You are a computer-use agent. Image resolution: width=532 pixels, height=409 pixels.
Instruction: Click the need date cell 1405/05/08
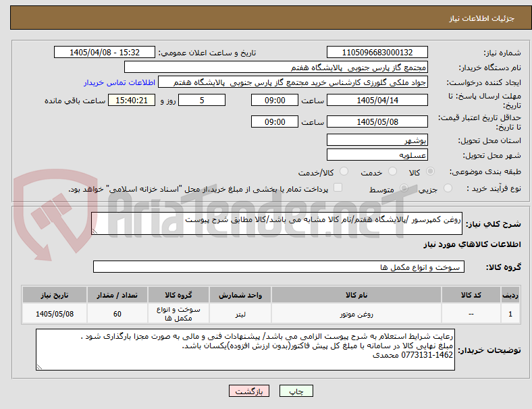click(x=55, y=314)
